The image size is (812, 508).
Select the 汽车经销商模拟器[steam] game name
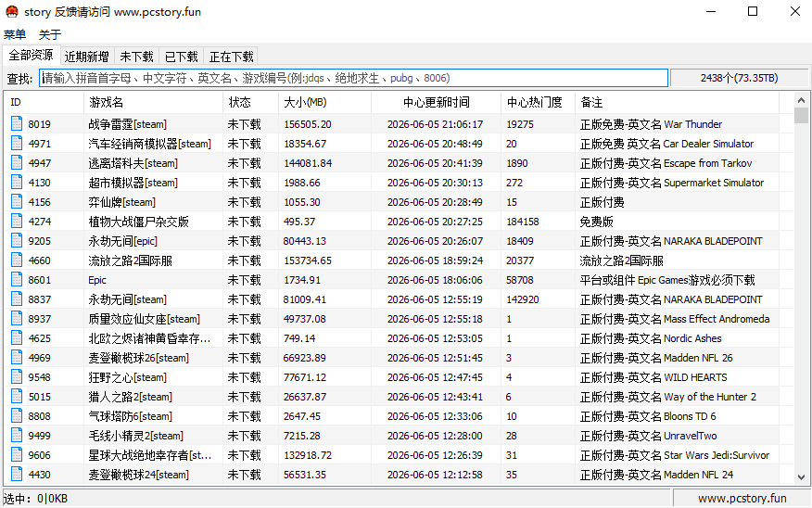click(149, 144)
